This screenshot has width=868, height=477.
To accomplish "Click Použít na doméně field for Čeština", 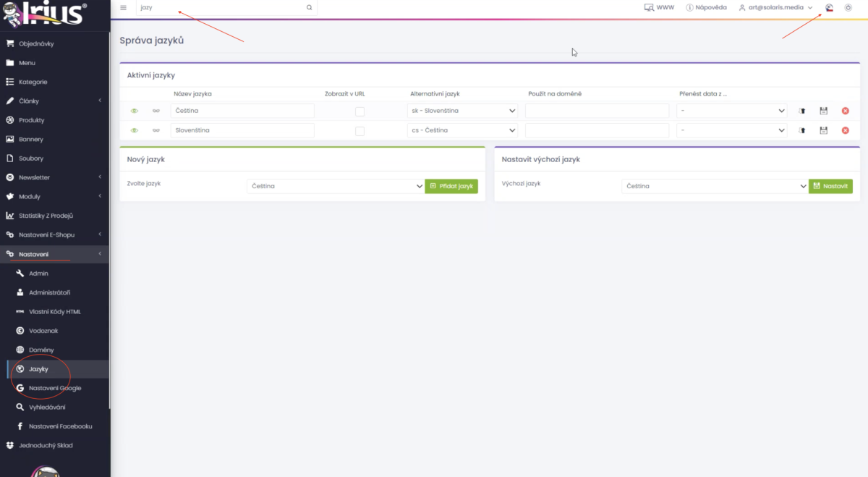I will pyautogui.click(x=597, y=111).
